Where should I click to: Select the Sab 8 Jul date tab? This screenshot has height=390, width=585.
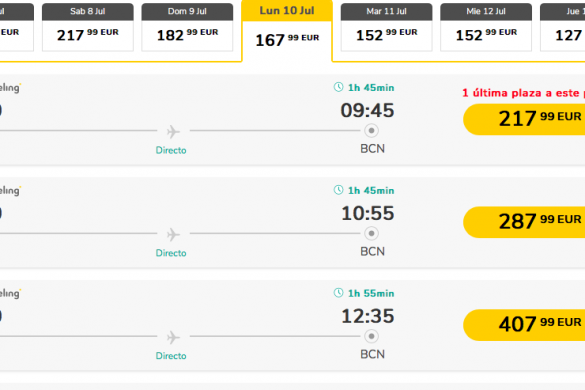pyautogui.click(x=88, y=27)
